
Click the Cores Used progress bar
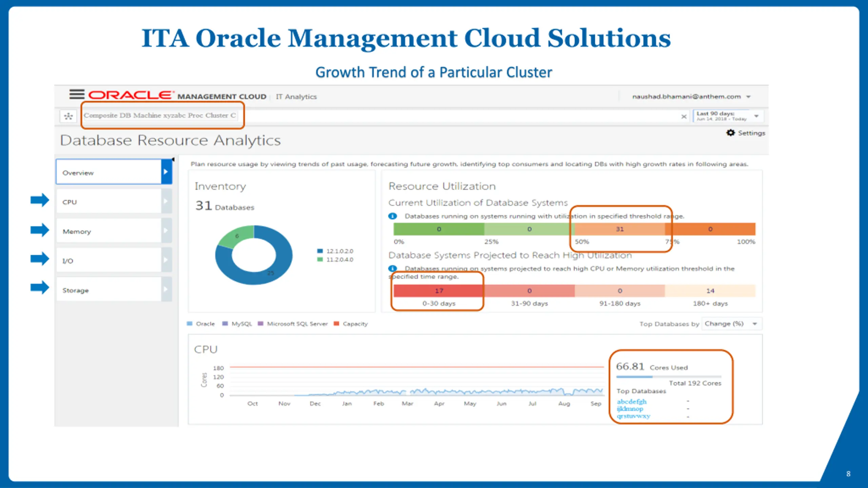click(669, 377)
